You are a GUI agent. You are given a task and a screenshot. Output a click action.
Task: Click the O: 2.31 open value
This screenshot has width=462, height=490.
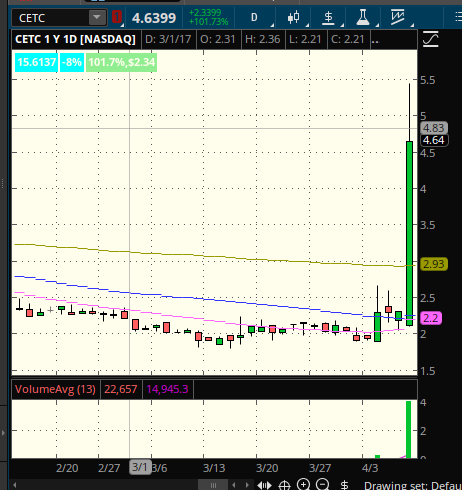[218, 39]
